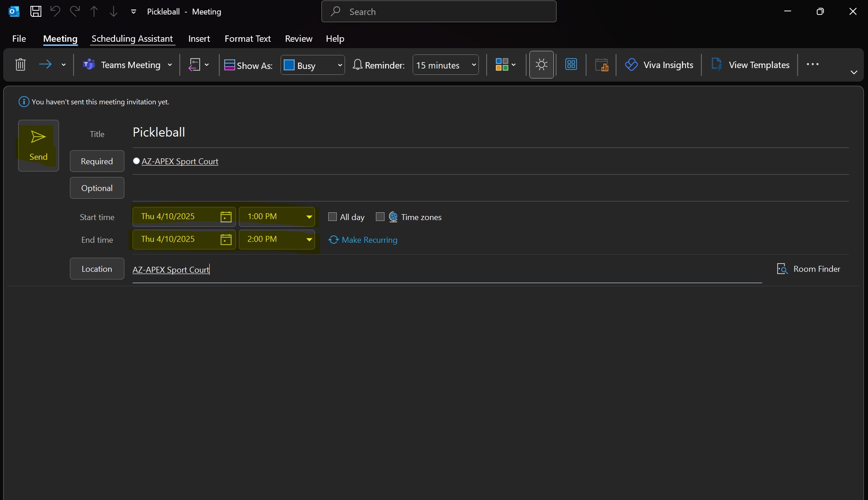Click the Outlook app icon
The height and width of the screenshot is (500, 868).
tap(14, 11)
